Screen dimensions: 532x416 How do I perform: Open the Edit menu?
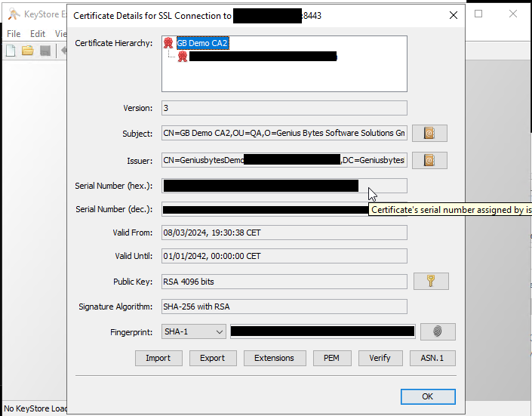pos(38,34)
